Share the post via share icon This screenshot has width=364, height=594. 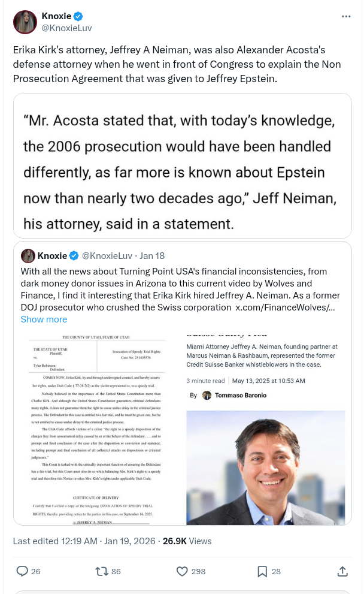[x=342, y=571]
